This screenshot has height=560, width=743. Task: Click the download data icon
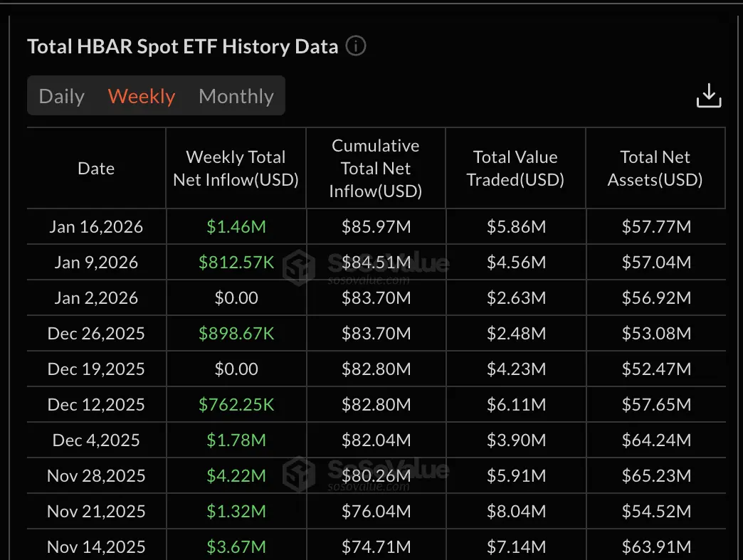(x=708, y=95)
